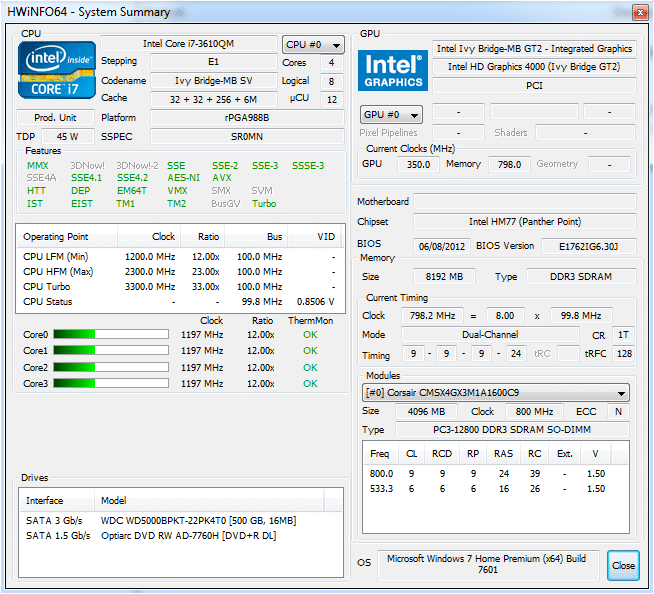Screen dimensions: 654x594
Task: Click the Interface column header in Drives
Action: [57, 501]
